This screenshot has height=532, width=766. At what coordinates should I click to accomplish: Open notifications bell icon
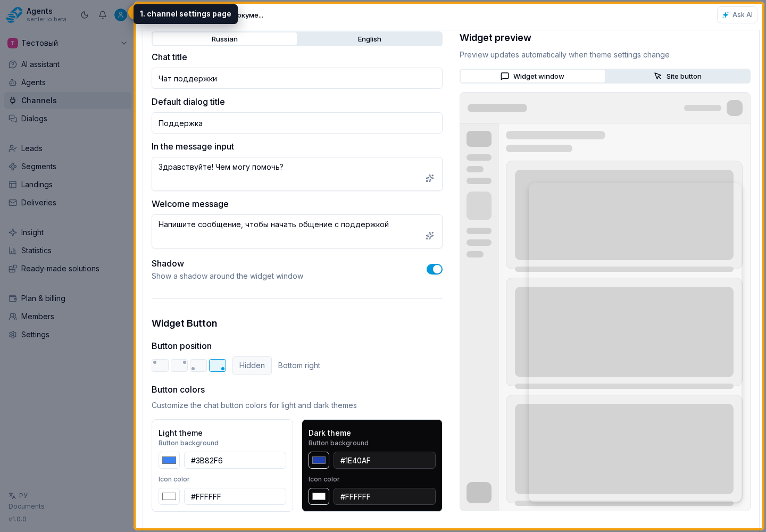pos(103,15)
